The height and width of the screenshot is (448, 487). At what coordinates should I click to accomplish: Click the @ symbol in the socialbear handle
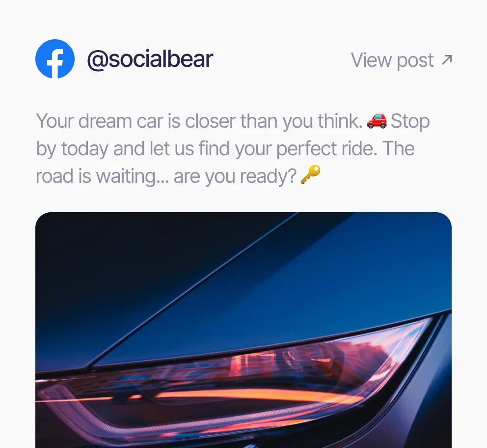click(97, 59)
